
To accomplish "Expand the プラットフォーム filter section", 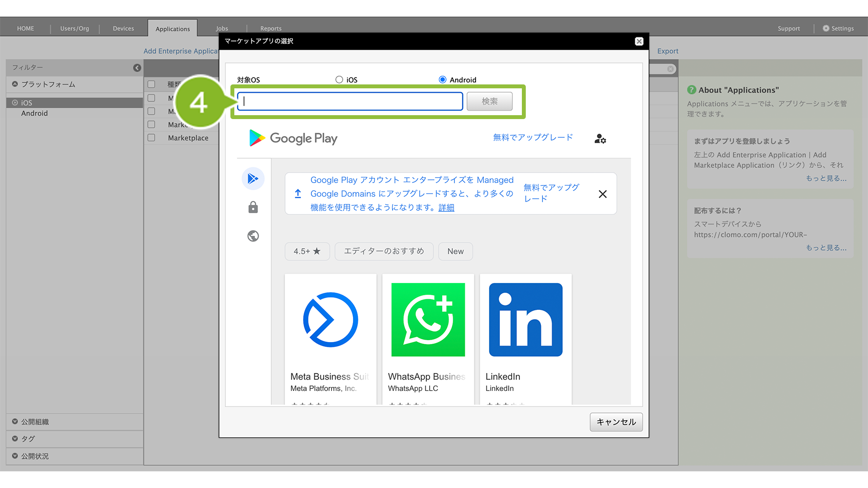I will click(15, 84).
